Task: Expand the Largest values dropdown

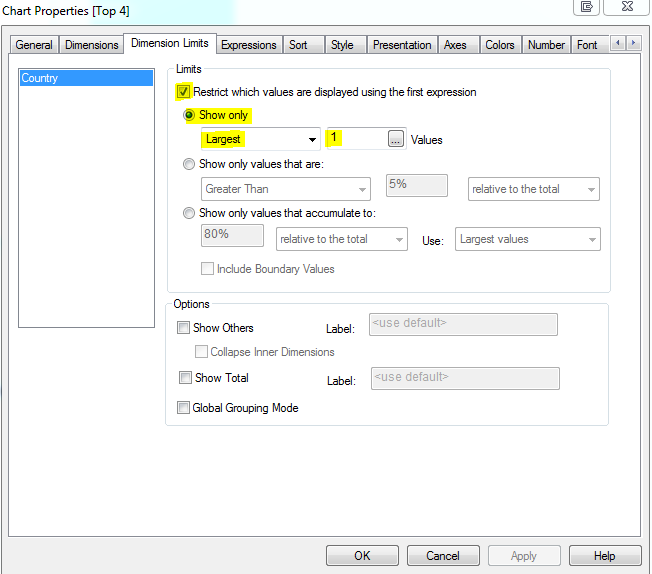Action: coord(528,239)
